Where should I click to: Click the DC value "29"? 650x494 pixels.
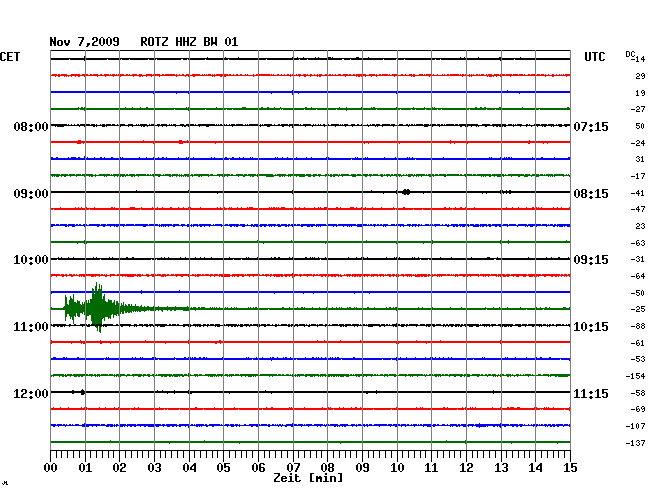click(x=640, y=76)
